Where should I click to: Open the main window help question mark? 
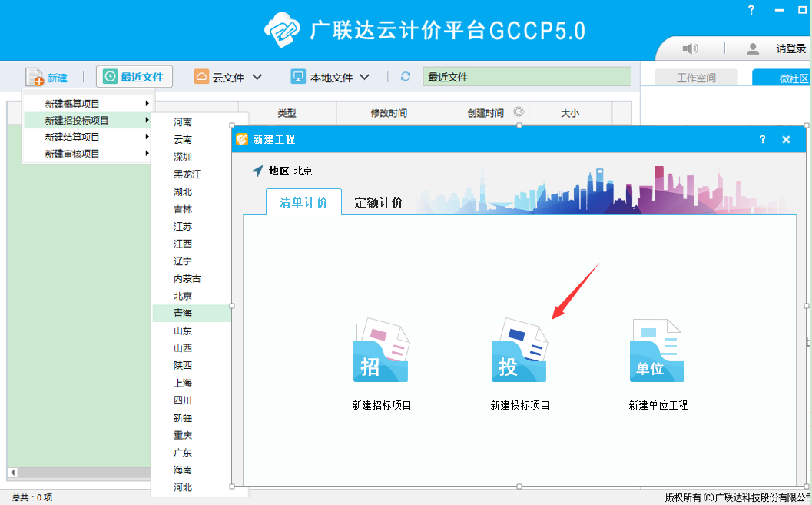751,10
